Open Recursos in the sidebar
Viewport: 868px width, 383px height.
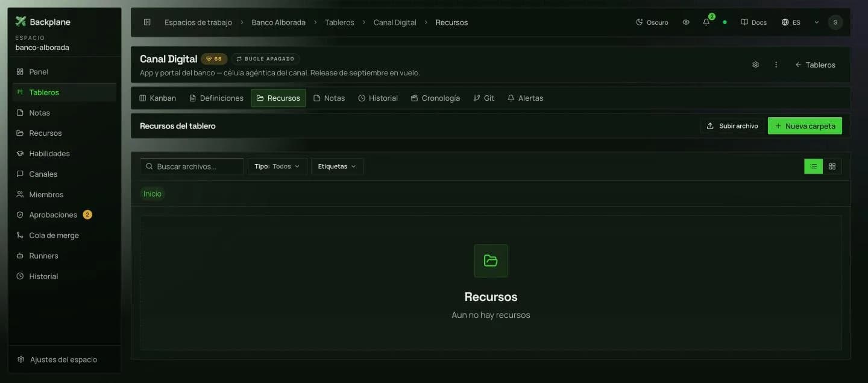[x=64, y=133]
